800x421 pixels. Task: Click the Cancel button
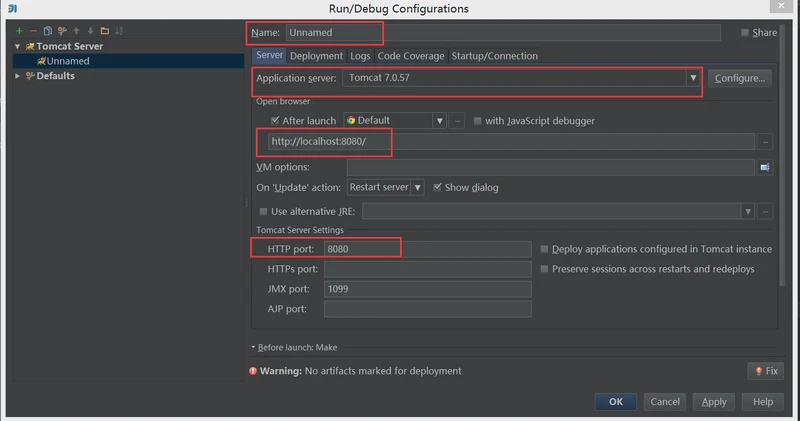click(x=665, y=402)
